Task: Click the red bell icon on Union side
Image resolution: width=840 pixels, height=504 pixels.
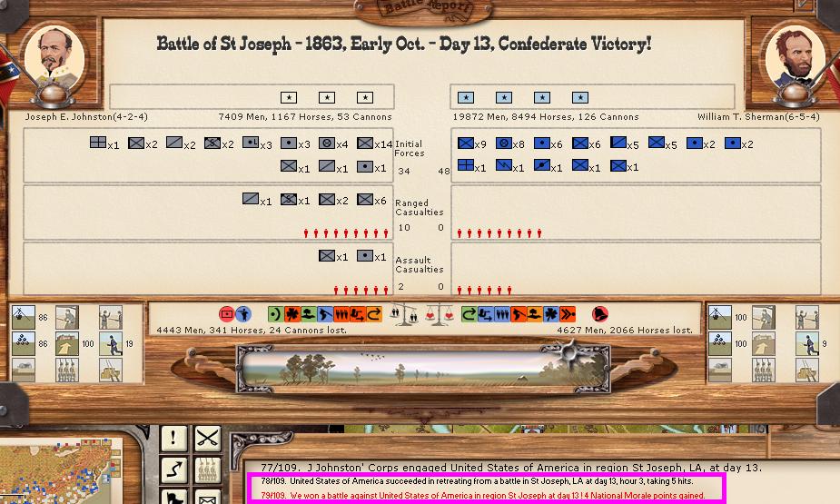Action: point(599,314)
